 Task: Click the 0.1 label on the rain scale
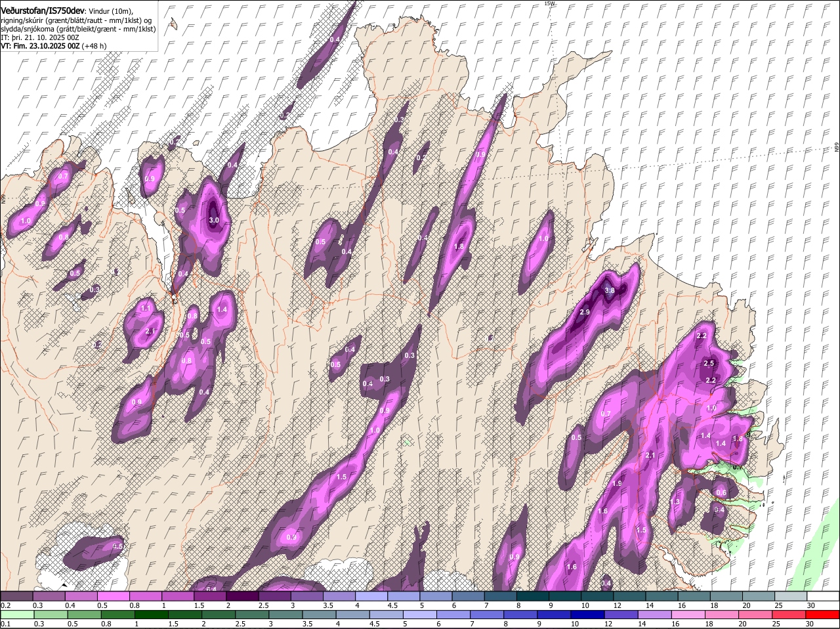tap(5, 624)
